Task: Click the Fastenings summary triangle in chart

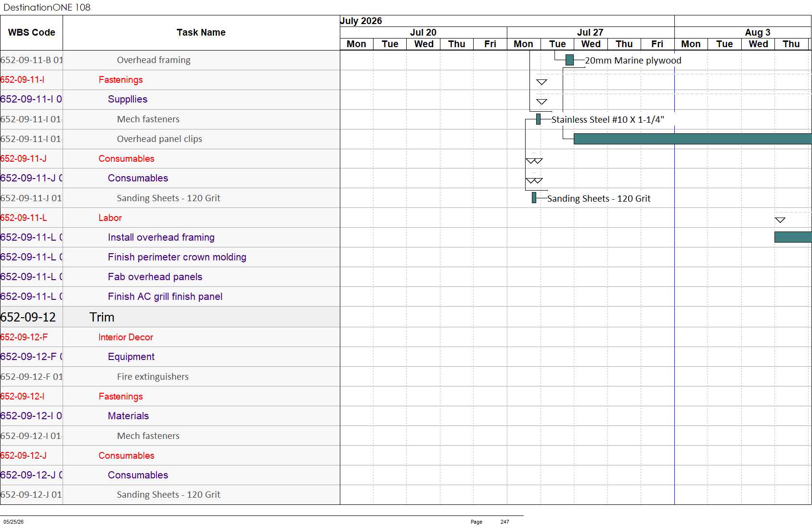Action: click(541, 82)
